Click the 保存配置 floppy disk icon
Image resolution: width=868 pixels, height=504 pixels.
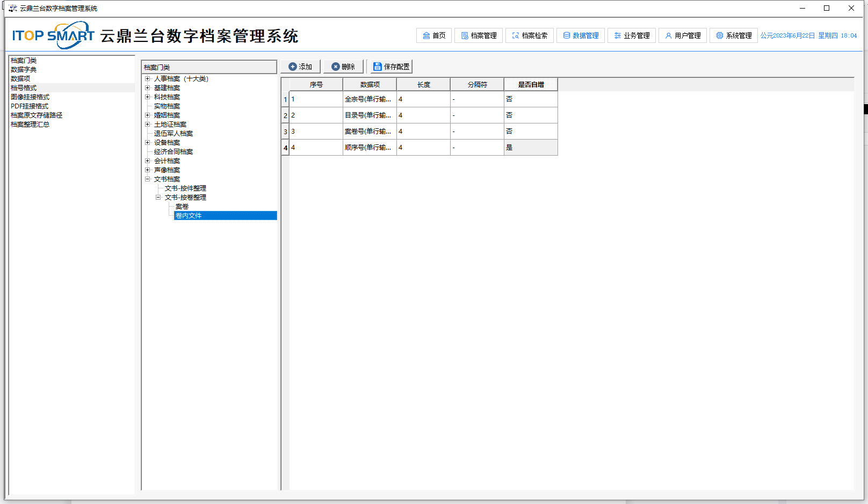[378, 67]
